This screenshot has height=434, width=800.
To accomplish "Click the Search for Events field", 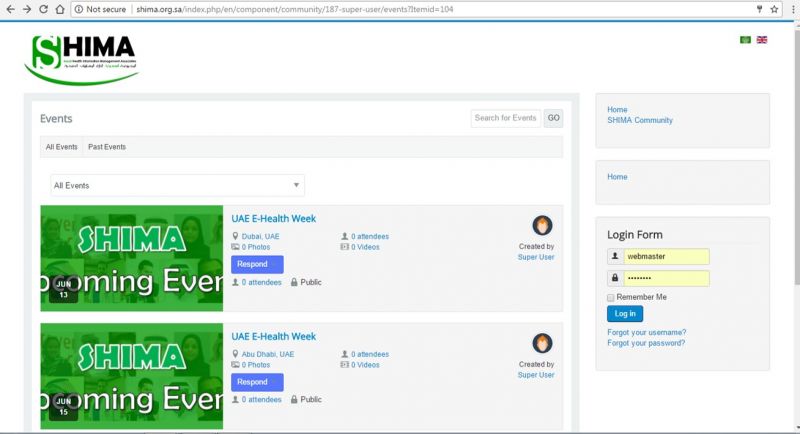I will coord(506,118).
